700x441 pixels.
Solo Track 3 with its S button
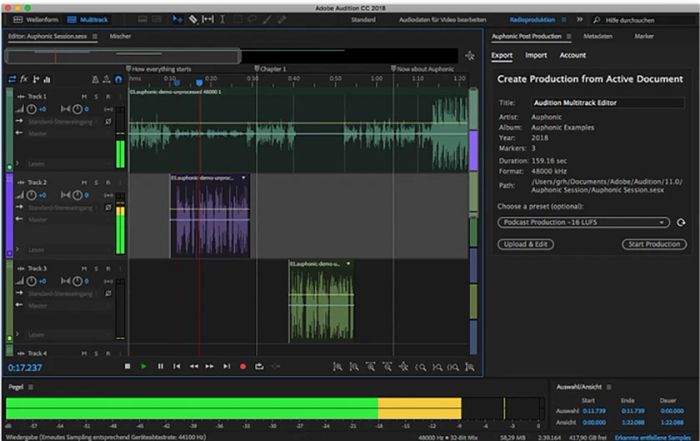pyautogui.click(x=96, y=269)
